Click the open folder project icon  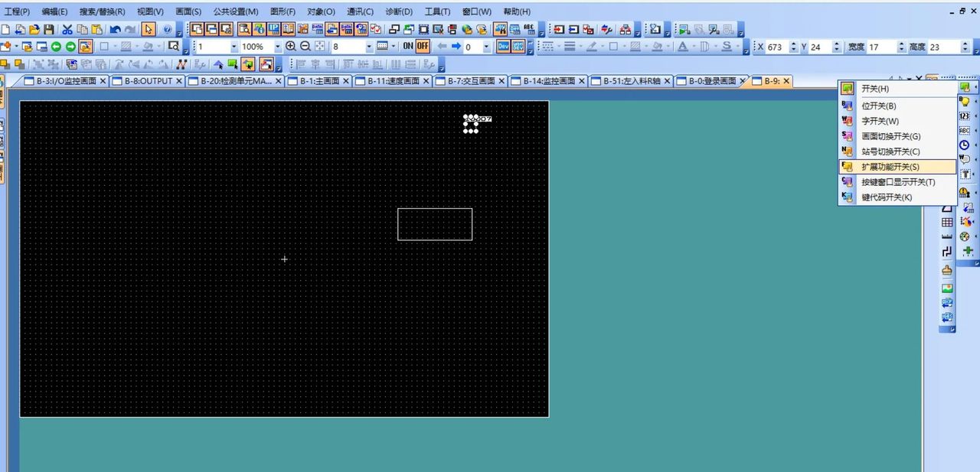coord(34,29)
